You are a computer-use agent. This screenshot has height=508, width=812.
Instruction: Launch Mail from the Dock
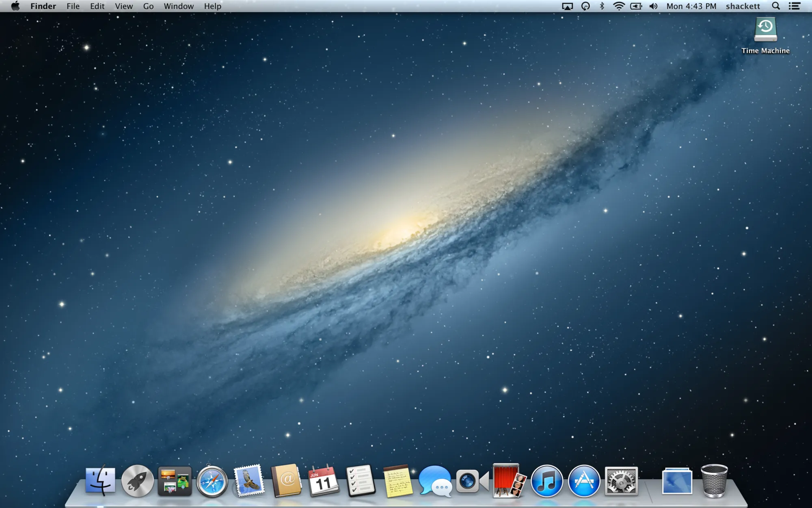click(x=248, y=481)
